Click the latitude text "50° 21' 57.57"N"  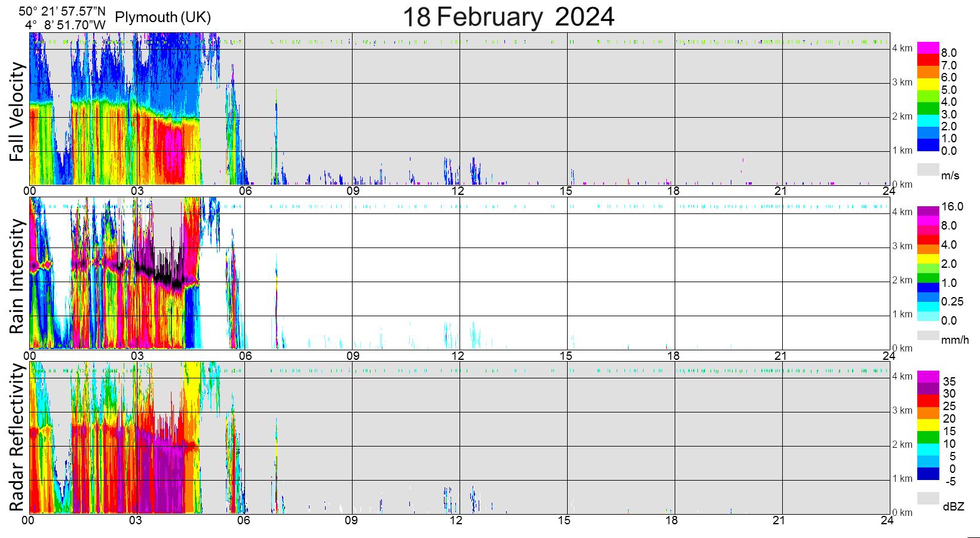(62, 11)
